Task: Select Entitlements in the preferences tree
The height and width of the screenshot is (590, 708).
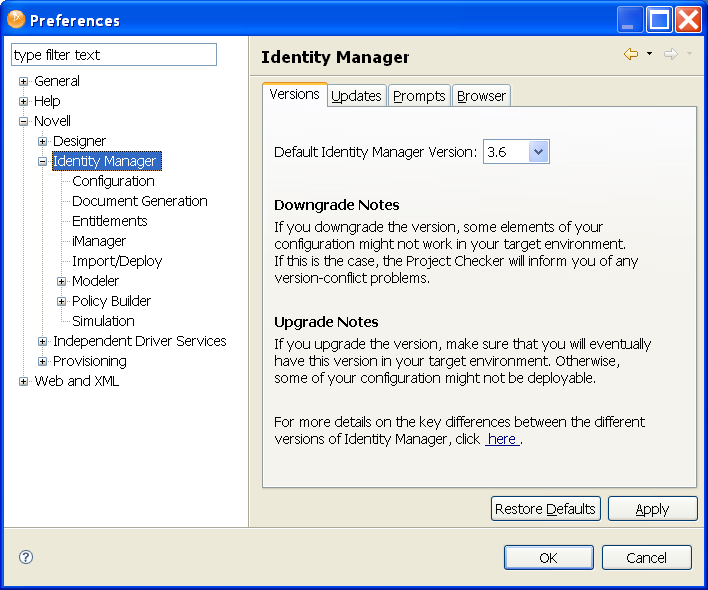Action: (110, 221)
